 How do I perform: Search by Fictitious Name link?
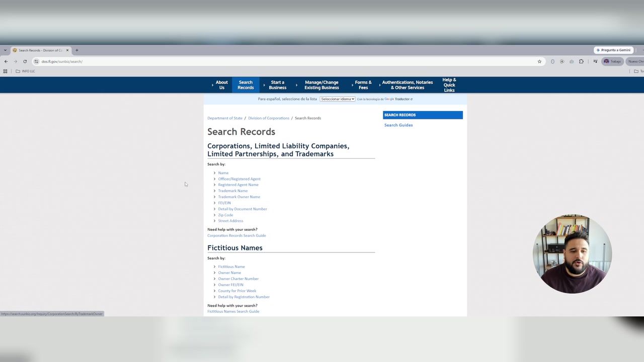(231, 267)
